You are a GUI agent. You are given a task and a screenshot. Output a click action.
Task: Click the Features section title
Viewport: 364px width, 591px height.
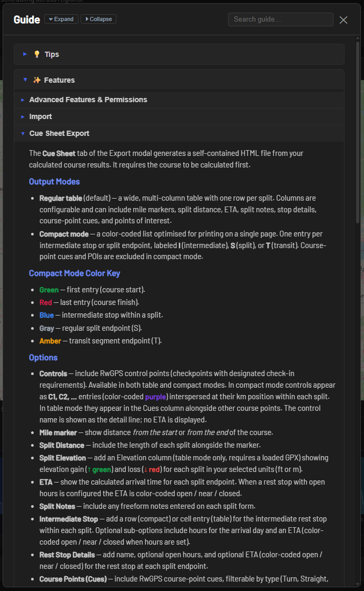tap(59, 80)
